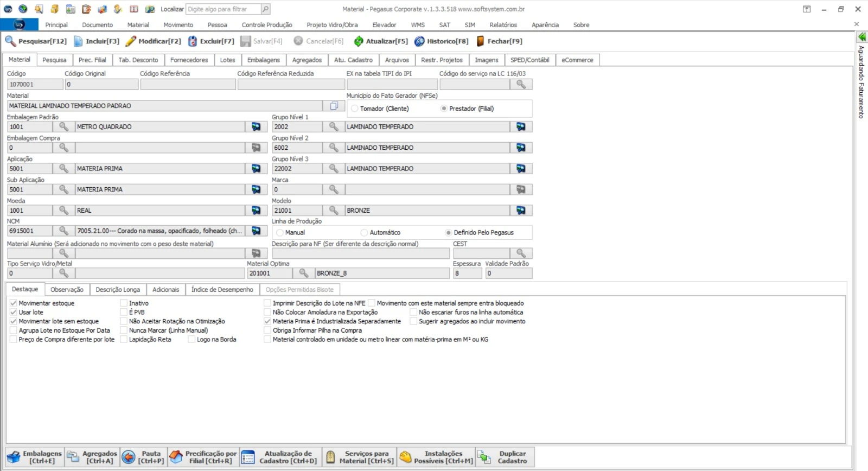Image resolution: width=868 pixels, height=471 pixels.
Task: Check the É PVB checkbox
Action: click(x=124, y=312)
